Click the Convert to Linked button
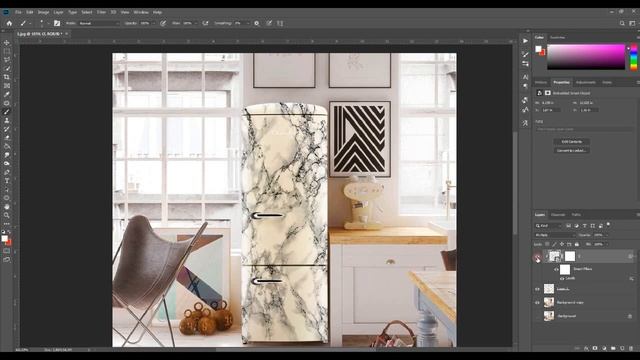The height and width of the screenshot is (360, 640). [x=571, y=150]
